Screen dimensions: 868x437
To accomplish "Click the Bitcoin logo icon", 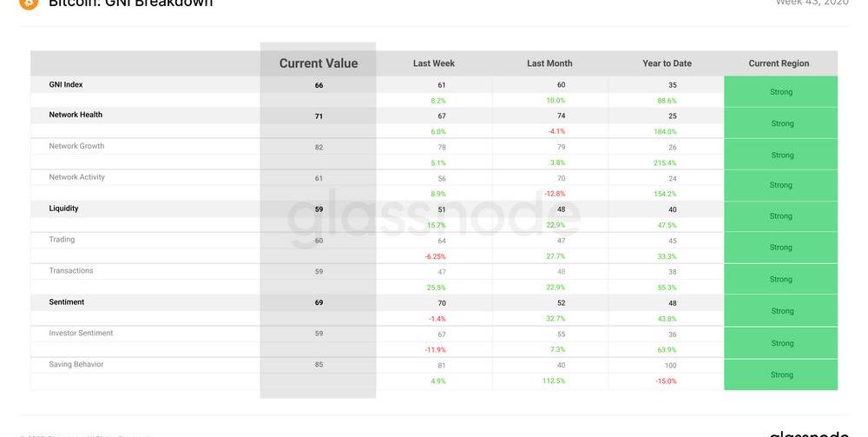I will coord(29,3).
